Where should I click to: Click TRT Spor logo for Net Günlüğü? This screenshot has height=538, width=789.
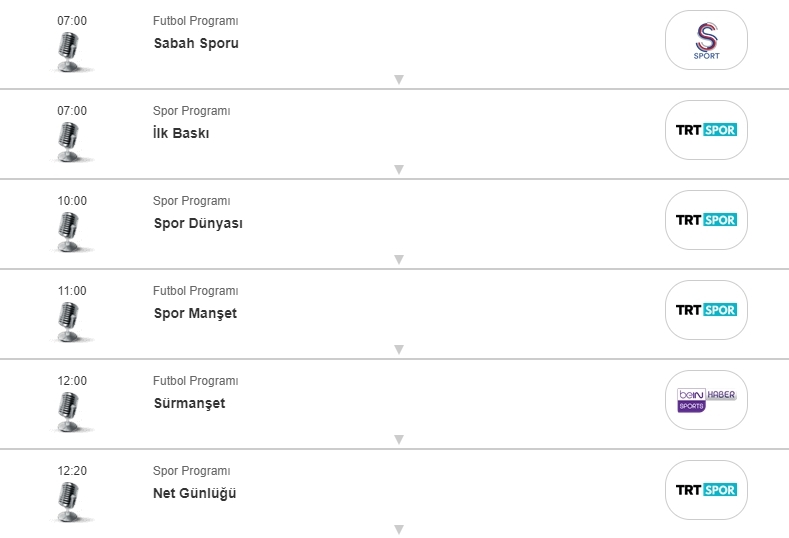coord(706,490)
